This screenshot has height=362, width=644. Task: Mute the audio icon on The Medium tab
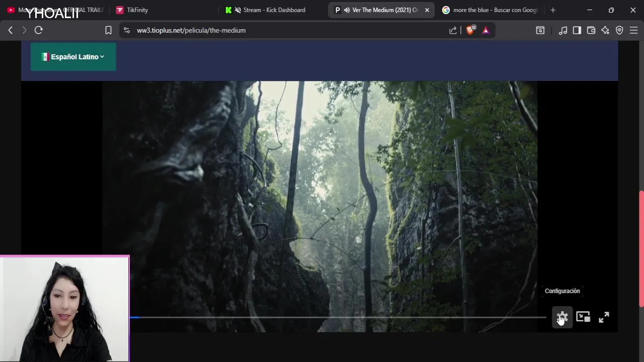[347, 10]
